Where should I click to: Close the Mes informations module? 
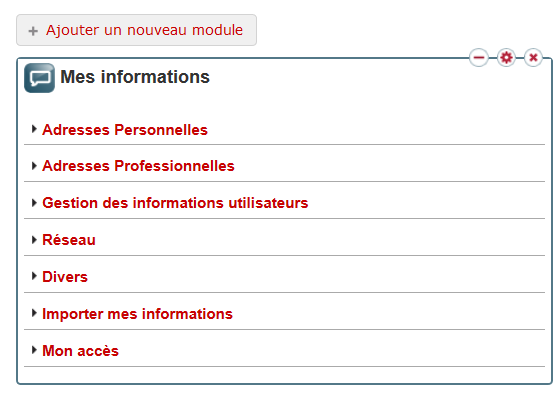coord(533,57)
